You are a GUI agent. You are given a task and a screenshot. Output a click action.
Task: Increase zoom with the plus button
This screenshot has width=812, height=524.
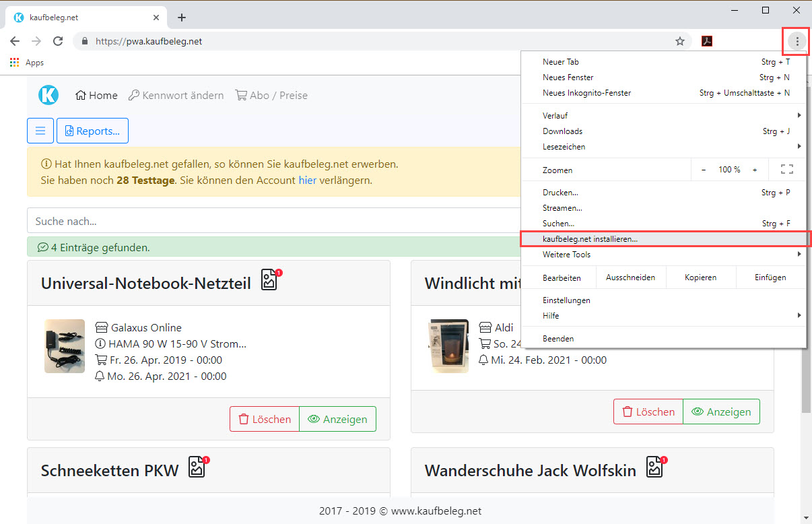755,170
